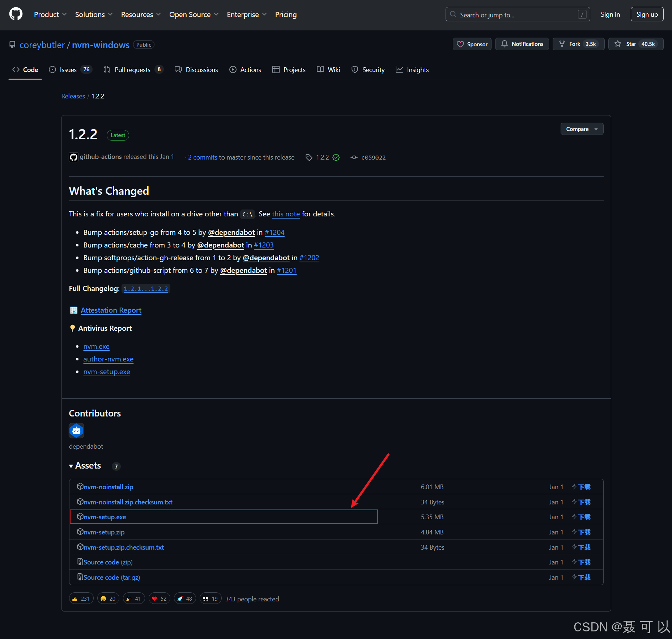This screenshot has width=672, height=639.
Task: Click the thumbs up reaction 231
Action: tap(81, 599)
